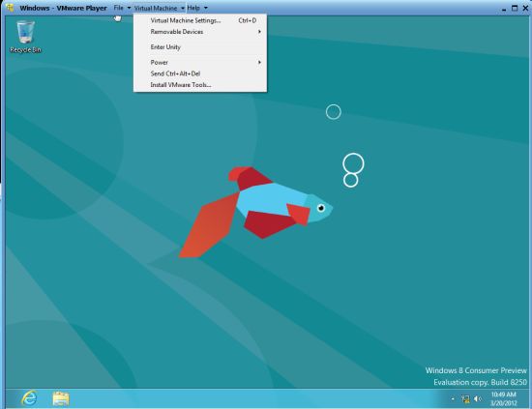Click dropdown arrow beside Virtual Machine
532x409 pixels.
click(x=183, y=8)
